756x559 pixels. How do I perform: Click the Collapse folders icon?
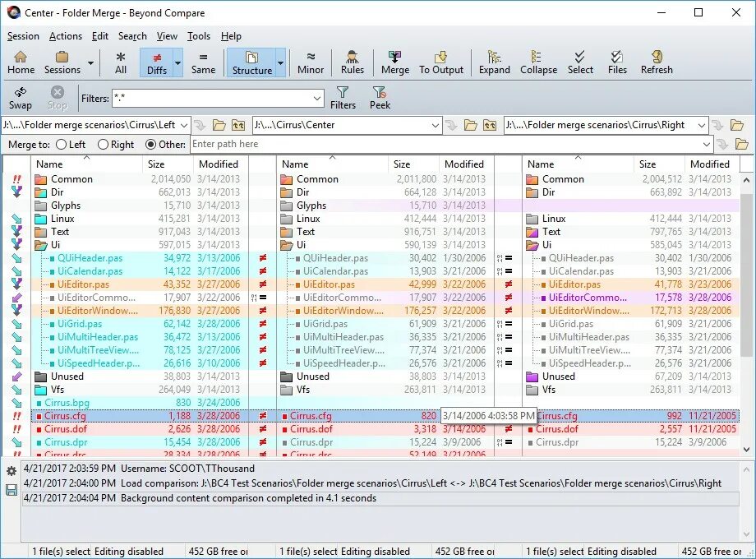click(x=538, y=62)
